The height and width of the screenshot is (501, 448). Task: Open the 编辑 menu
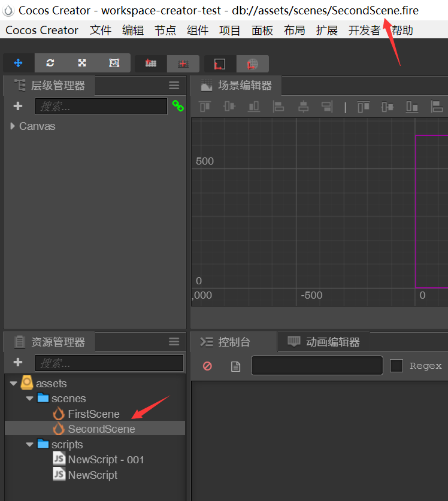133,31
